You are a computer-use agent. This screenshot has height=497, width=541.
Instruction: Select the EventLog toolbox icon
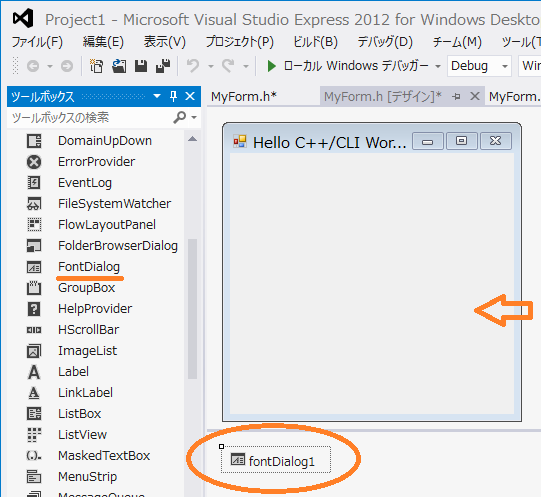point(34,183)
